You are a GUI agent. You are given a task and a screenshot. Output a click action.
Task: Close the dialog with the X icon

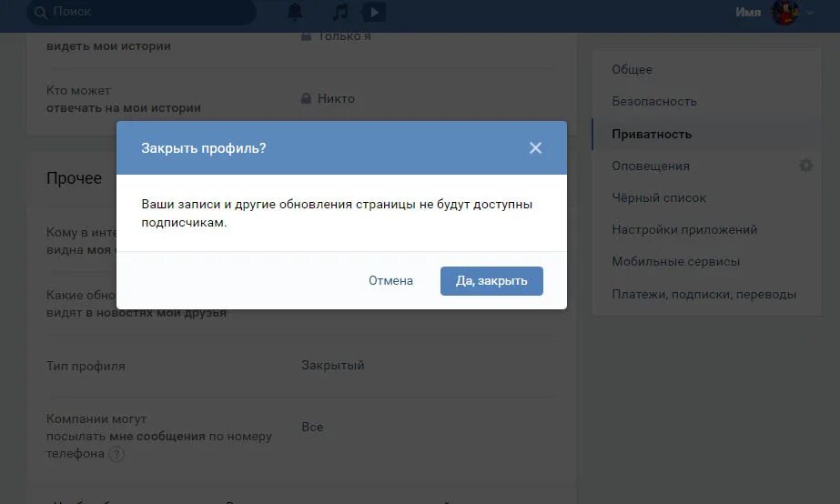coord(535,147)
